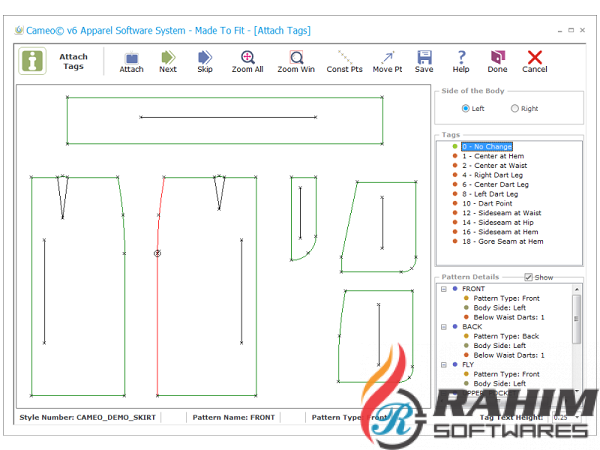Select tag 2 - Center at Waist
600x450 pixels.
coord(494,166)
